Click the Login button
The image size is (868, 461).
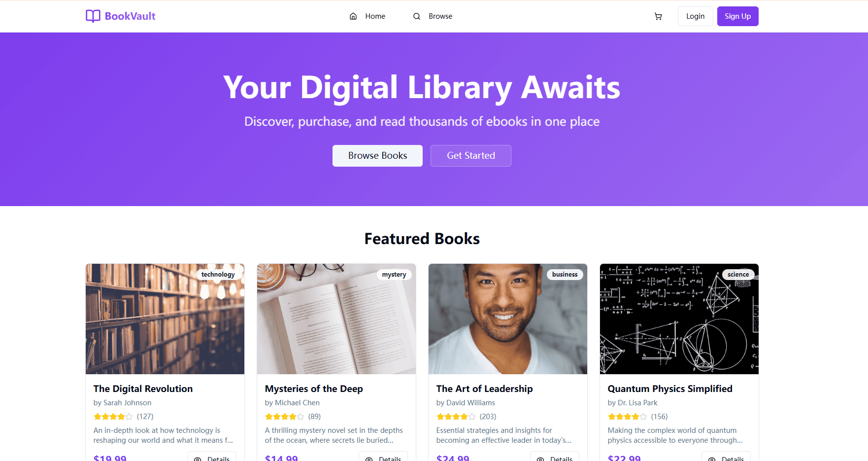695,16
